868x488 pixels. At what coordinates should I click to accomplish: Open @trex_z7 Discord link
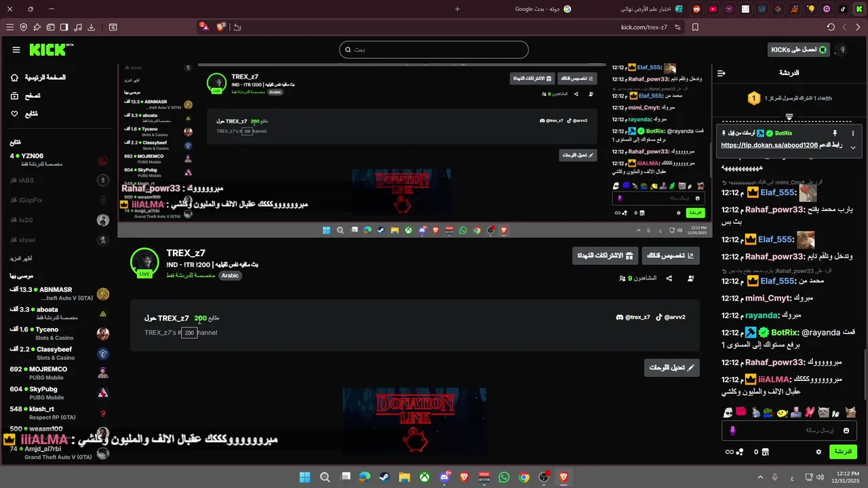pos(632,317)
